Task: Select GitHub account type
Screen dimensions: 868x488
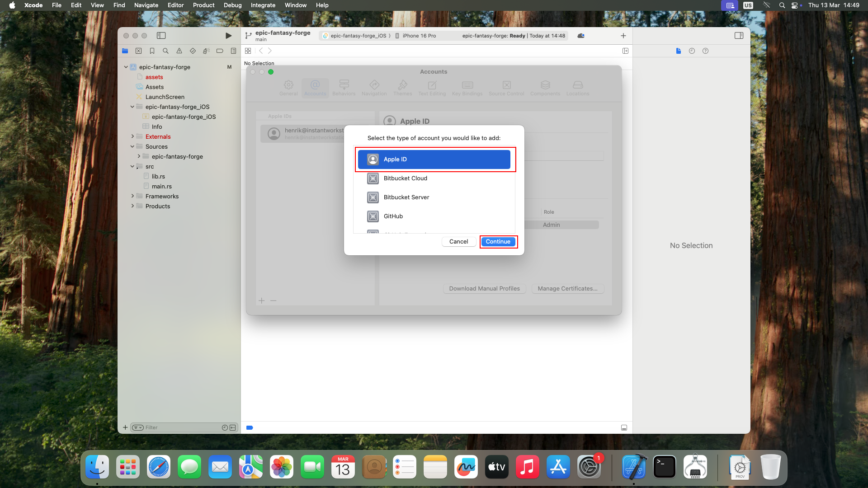Action: coord(434,216)
